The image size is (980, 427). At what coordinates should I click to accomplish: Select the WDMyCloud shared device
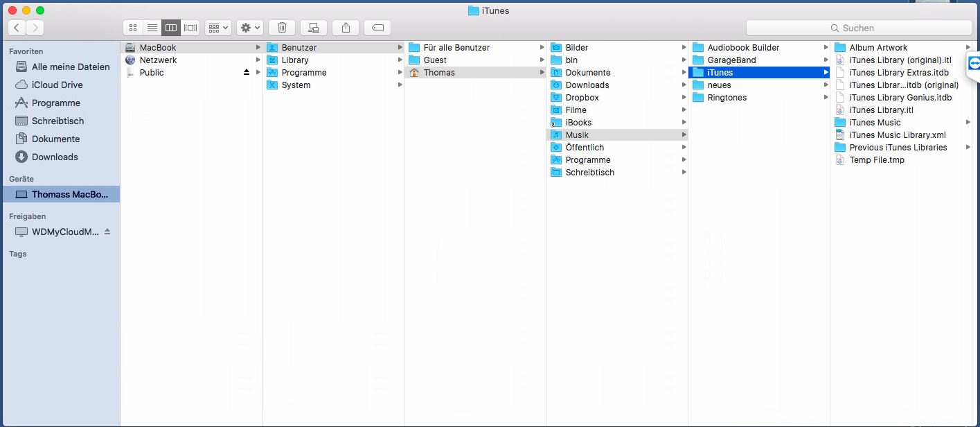pos(60,232)
